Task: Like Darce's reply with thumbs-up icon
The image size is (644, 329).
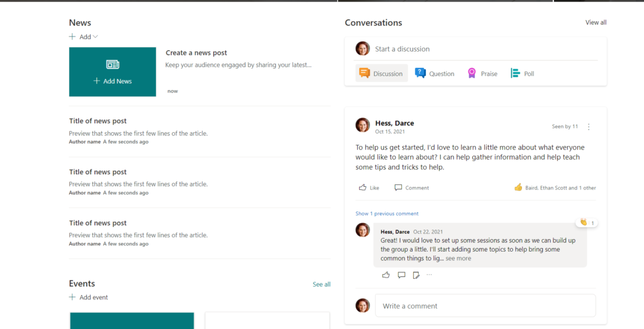Action: [x=386, y=275]
